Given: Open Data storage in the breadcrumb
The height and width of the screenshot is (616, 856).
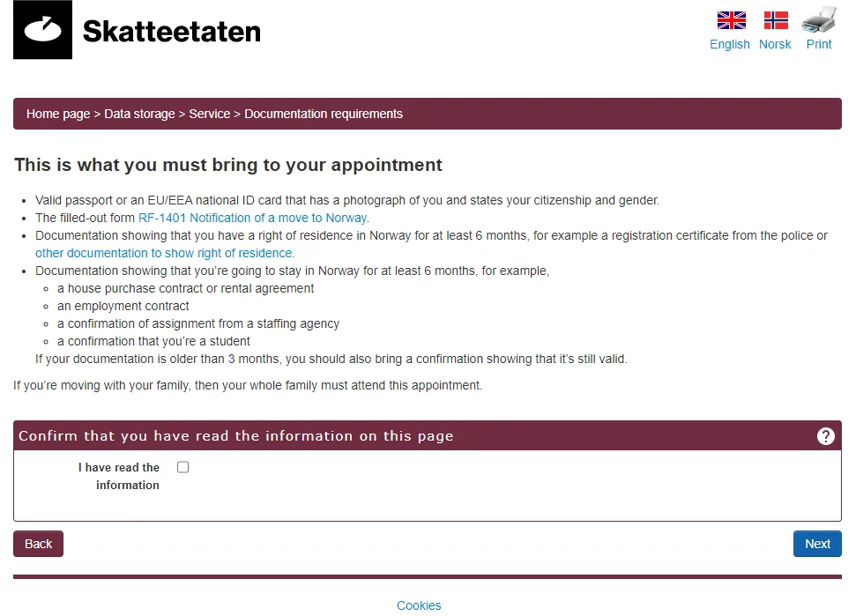Looking at the screenshot, I should pos(140,114).
